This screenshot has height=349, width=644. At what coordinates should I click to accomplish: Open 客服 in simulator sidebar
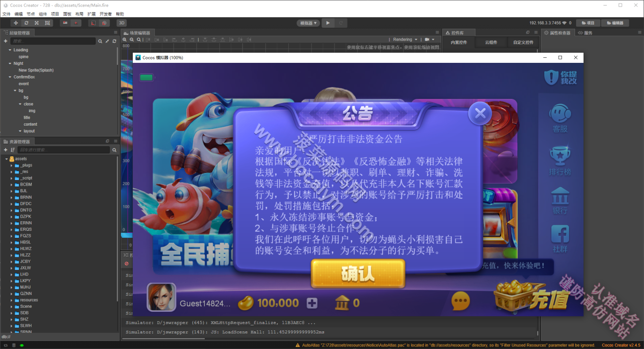point(560,118)
